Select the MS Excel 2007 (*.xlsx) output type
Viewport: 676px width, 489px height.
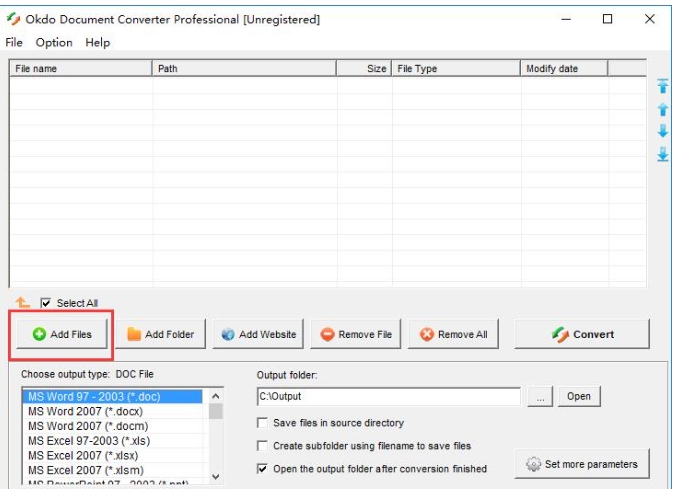[113, 455]
